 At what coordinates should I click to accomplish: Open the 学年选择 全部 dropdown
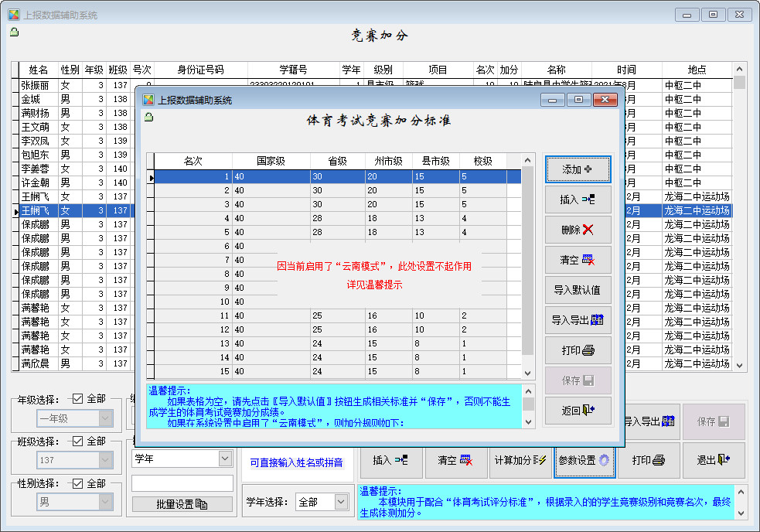341,501
